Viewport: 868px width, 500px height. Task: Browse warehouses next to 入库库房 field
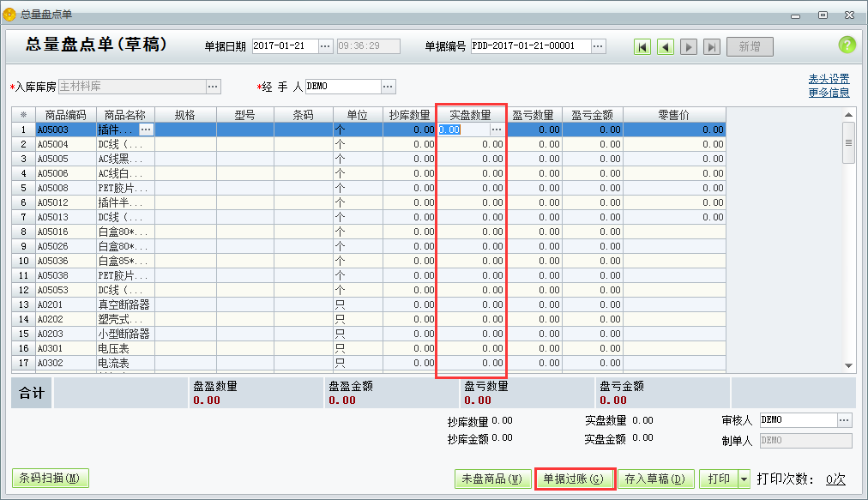coord(214,86)
